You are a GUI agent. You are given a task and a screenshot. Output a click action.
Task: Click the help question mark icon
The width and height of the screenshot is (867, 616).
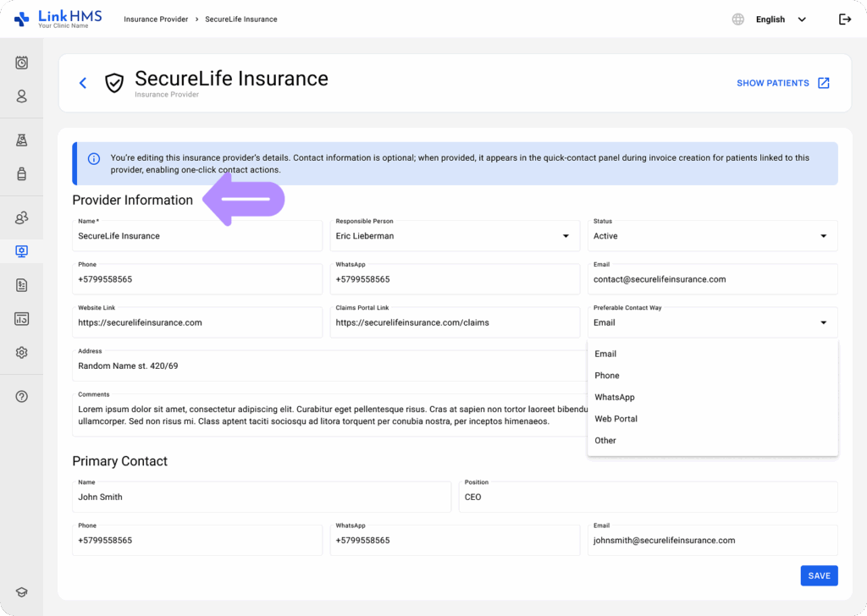pos(22,397)
